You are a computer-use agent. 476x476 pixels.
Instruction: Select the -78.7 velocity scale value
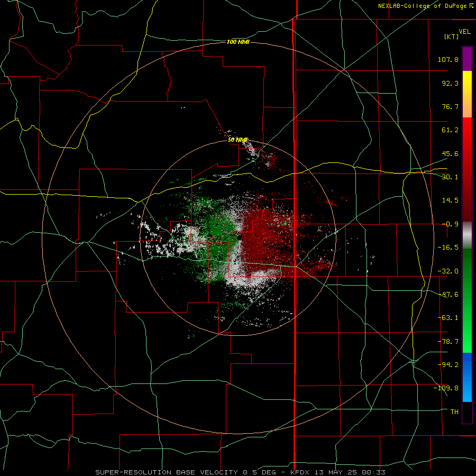(x=448, y=342)
